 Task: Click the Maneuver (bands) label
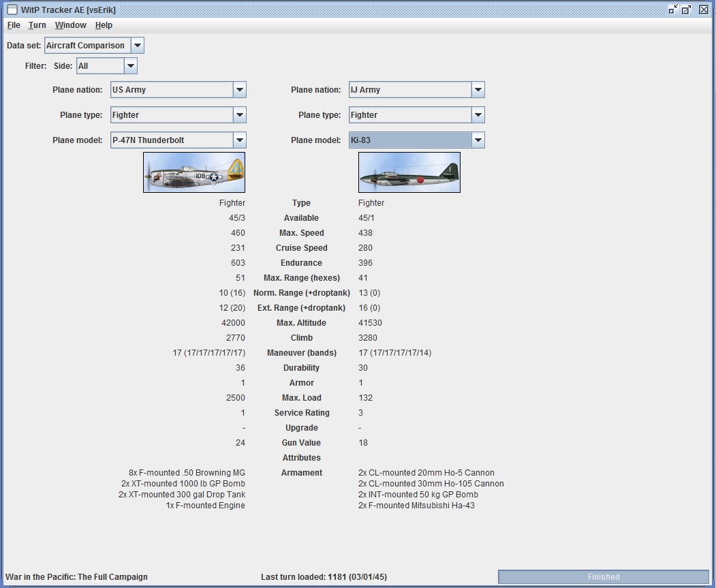coord(301,353)
